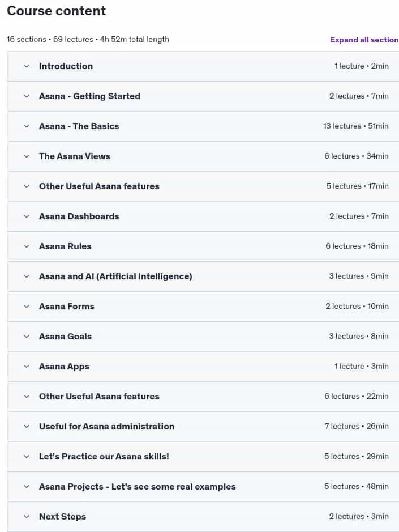Open the Asana - The Basics section

203,126
